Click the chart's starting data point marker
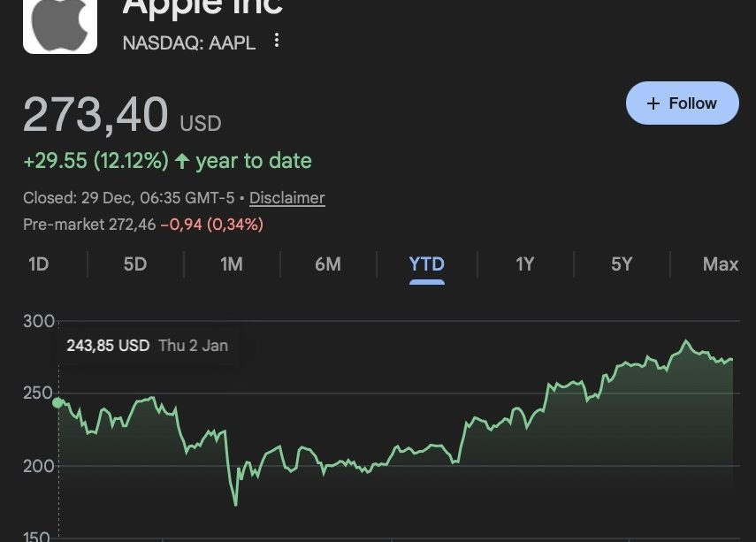This screenshot has width=756, height=542. coord(58,402)
